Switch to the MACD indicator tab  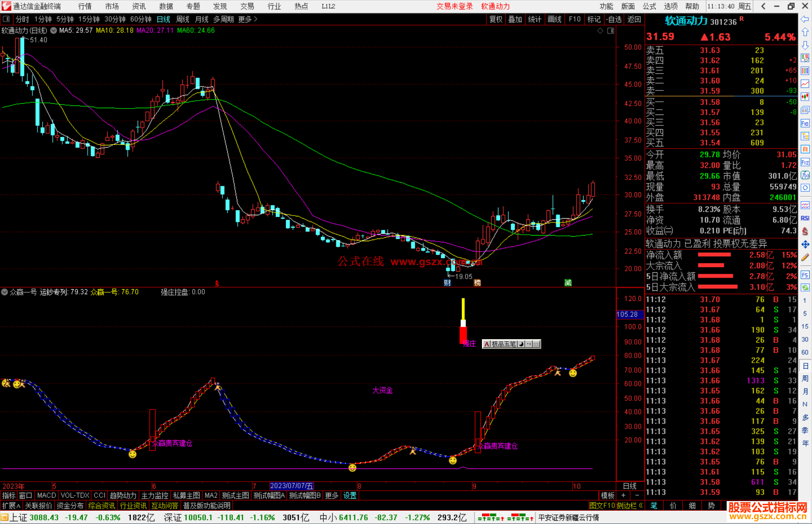46,495
